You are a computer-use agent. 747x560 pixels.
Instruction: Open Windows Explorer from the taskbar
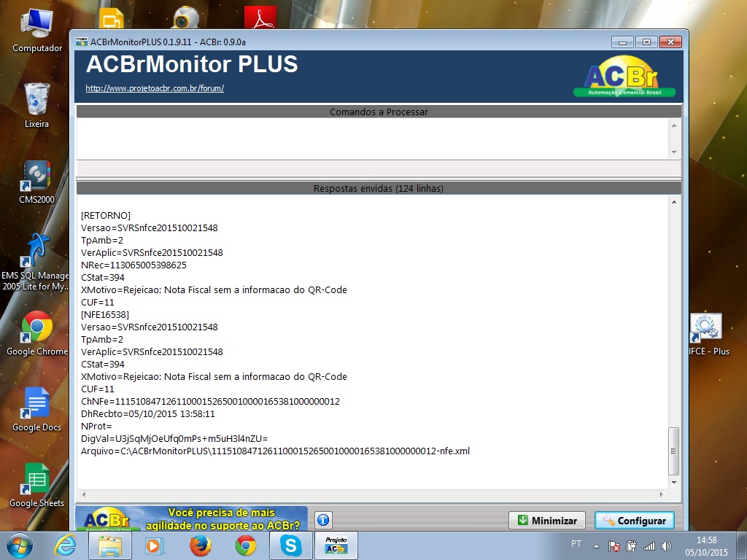(110, 545)
